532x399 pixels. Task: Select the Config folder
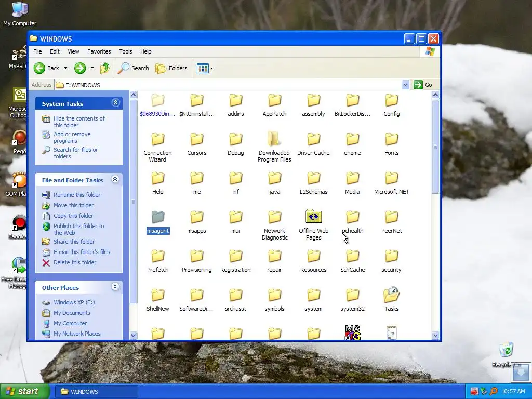tap(392, 105)
